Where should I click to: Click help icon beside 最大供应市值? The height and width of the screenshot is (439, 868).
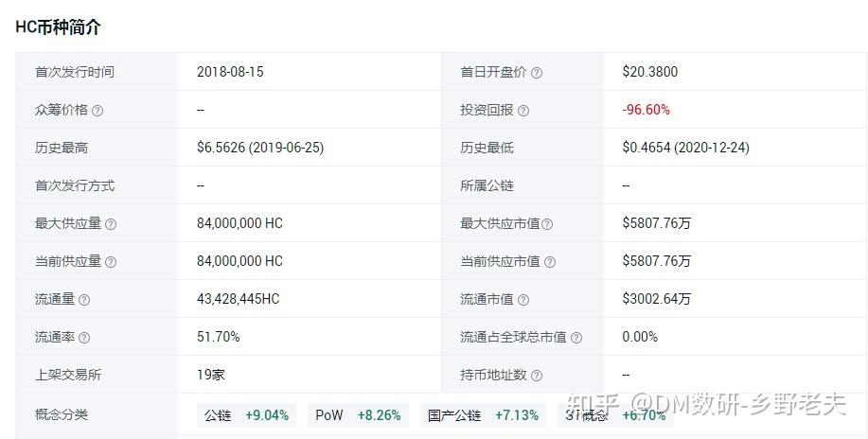(547, 224)
